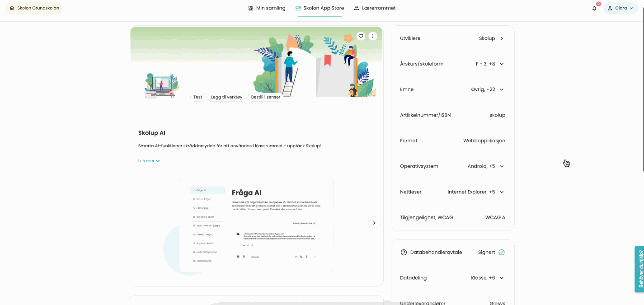The width and height of the screenshot is (644, 305).
Task: Expand the Emne Øvrig list
Action: point(502,89)
